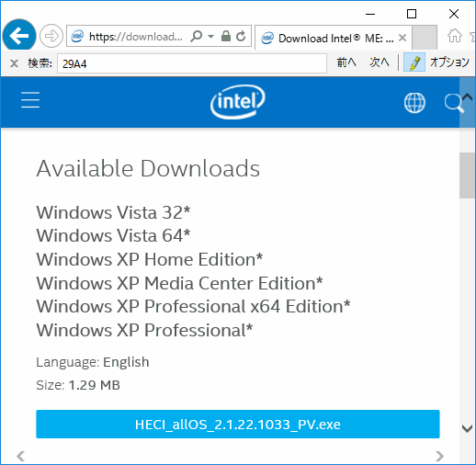Image resolution: width=476 pixels, height=465 pixels.
Task: Open the globe language selector
Action: point(414,103)
